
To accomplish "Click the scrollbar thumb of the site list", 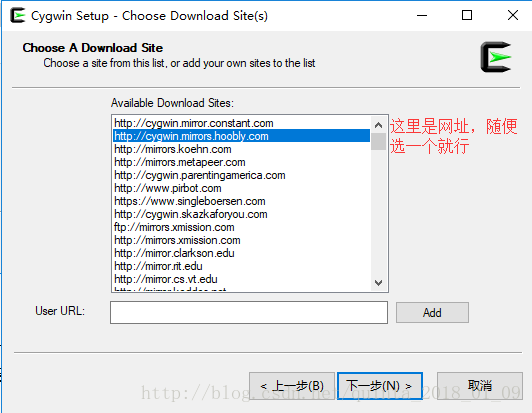I will point(379,142).
